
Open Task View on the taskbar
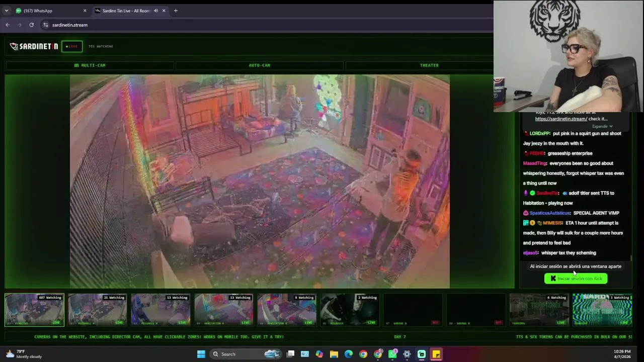click(290, 354)
